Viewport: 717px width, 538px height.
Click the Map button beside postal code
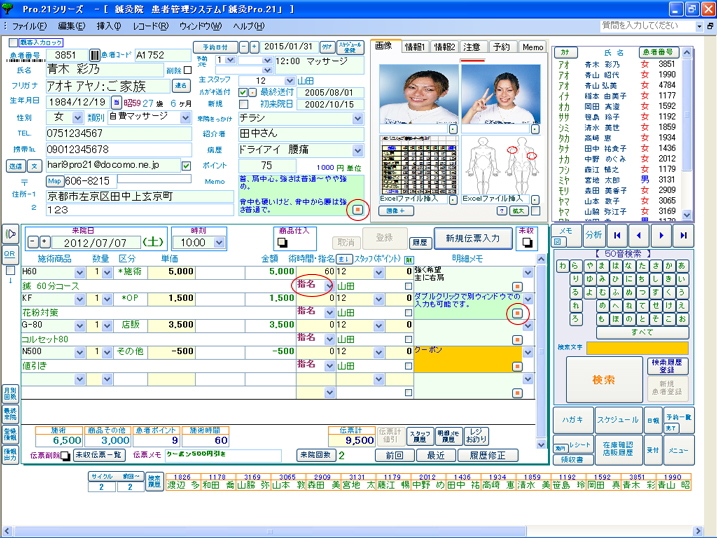pyautogui.click(x=54, y=181)
